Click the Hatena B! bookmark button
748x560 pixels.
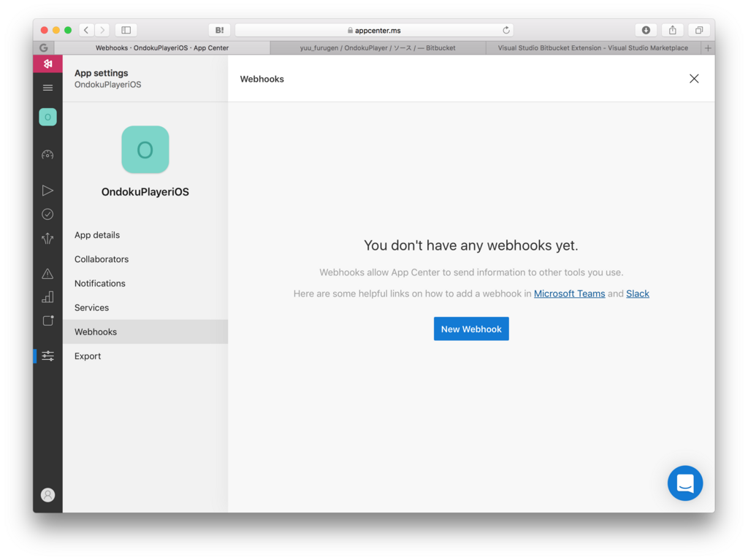(x=219, y=30)
